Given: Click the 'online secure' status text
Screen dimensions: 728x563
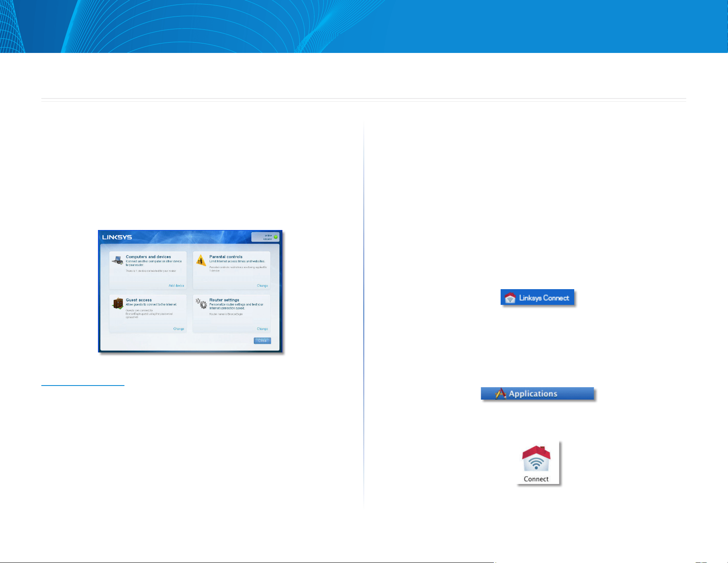Looking at the screenshot, I should (268, 237).
